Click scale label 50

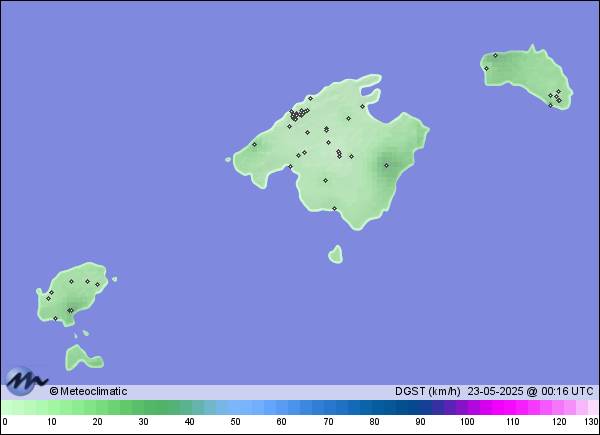pyautogui.click(x=235, y=422)
